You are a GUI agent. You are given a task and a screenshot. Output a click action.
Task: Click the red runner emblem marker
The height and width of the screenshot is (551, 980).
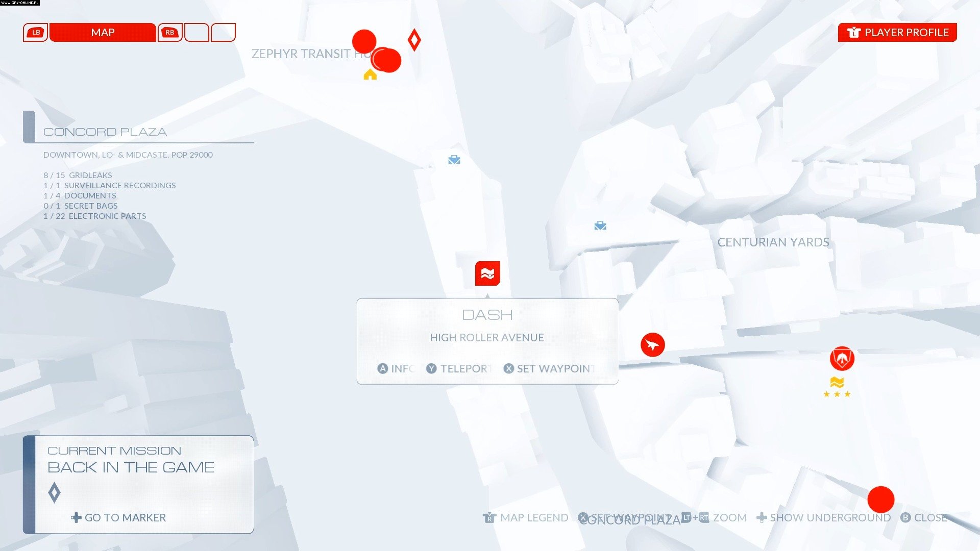point(842,358)
